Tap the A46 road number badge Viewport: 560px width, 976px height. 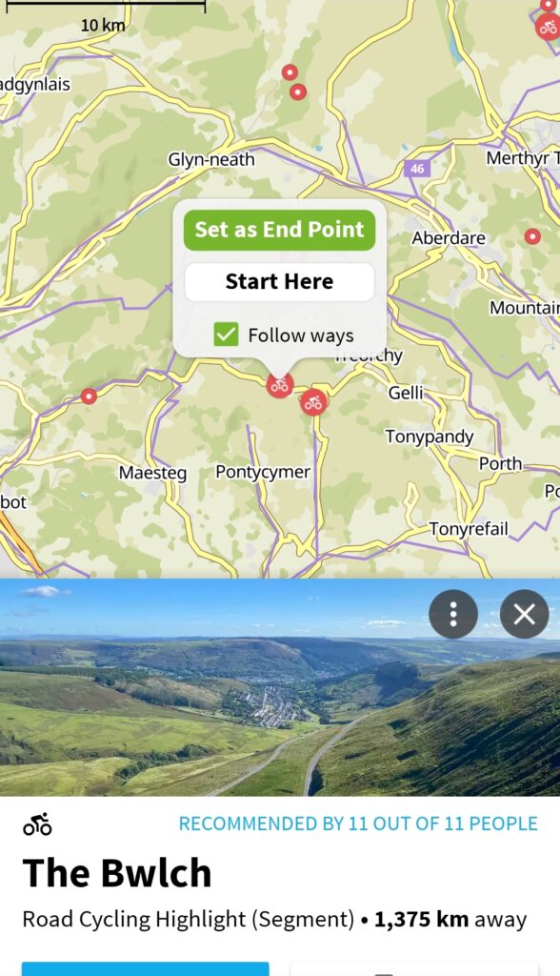[x=417, y=168]
